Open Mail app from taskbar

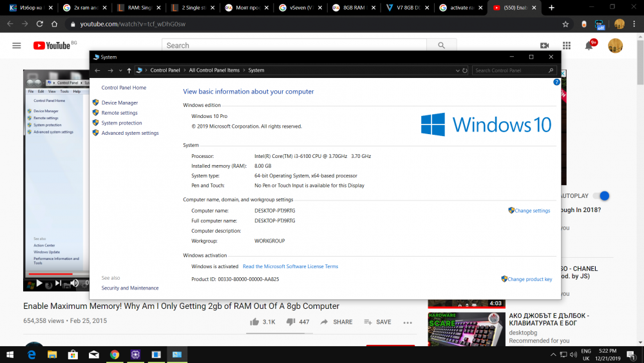pos(93,355)
